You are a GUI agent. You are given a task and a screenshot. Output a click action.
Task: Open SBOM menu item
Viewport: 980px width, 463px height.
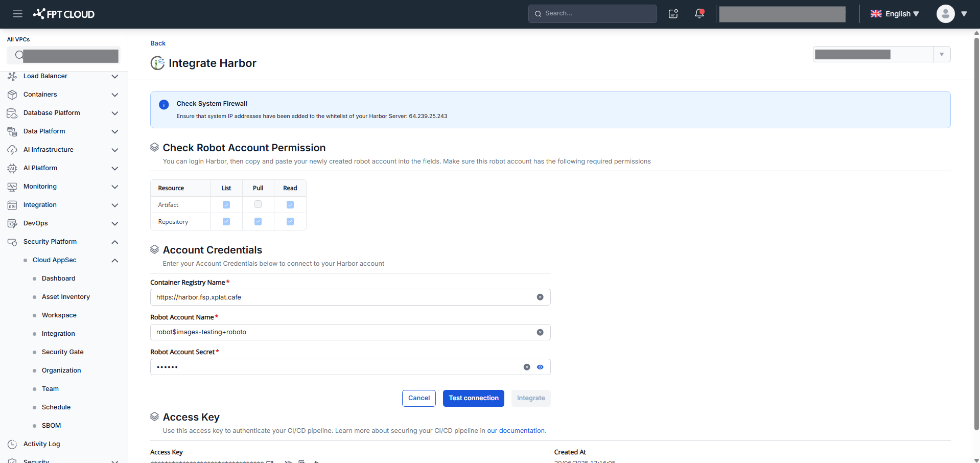point(51,426)
